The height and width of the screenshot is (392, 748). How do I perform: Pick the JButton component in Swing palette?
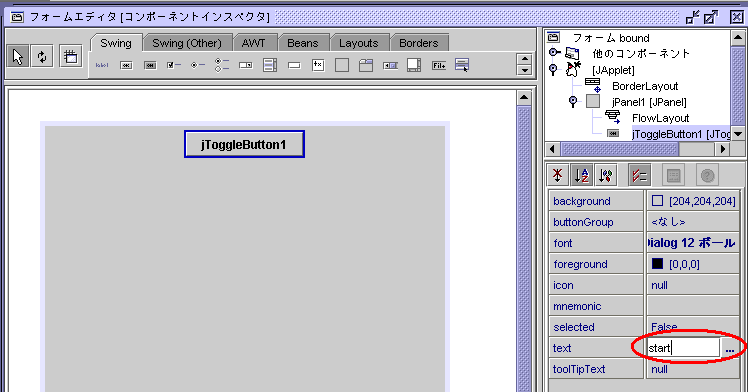pyautogui.click(x=126, y=65)
